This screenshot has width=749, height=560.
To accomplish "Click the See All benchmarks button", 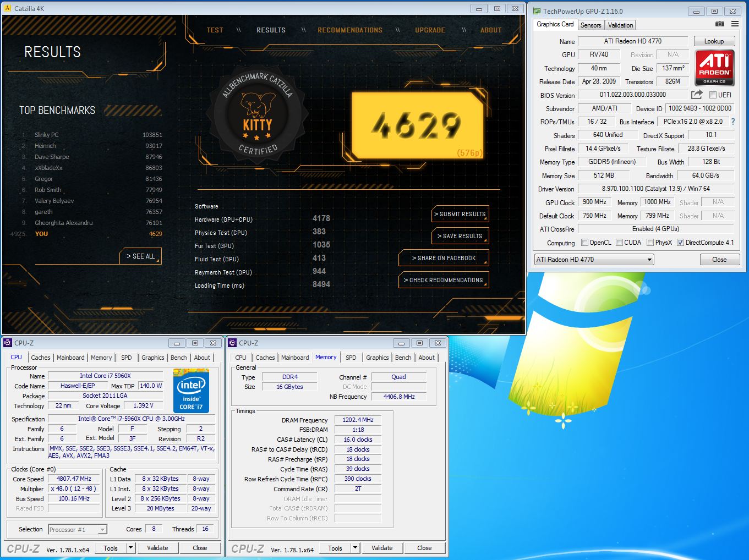I will [x=140, y=256].
